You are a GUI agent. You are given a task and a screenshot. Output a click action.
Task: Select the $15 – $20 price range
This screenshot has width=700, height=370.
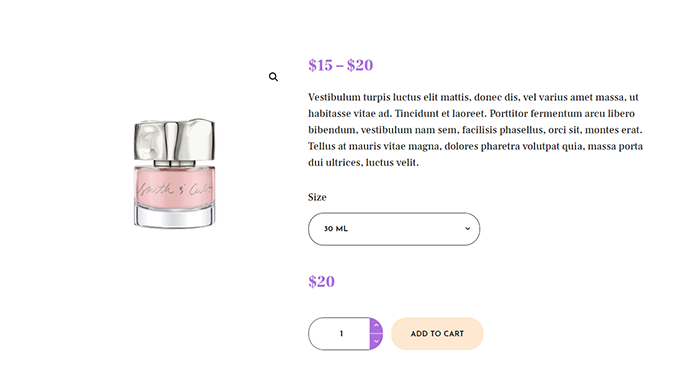point(341,65)
